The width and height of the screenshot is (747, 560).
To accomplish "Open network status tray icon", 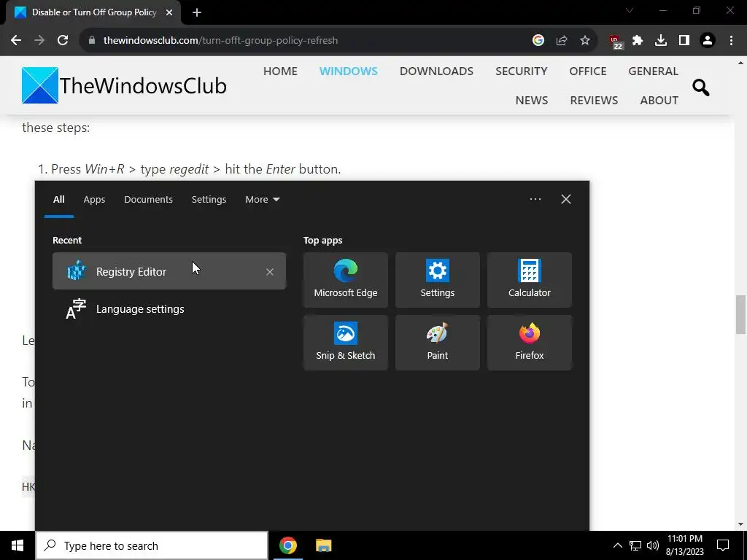I will pos(635,545).
